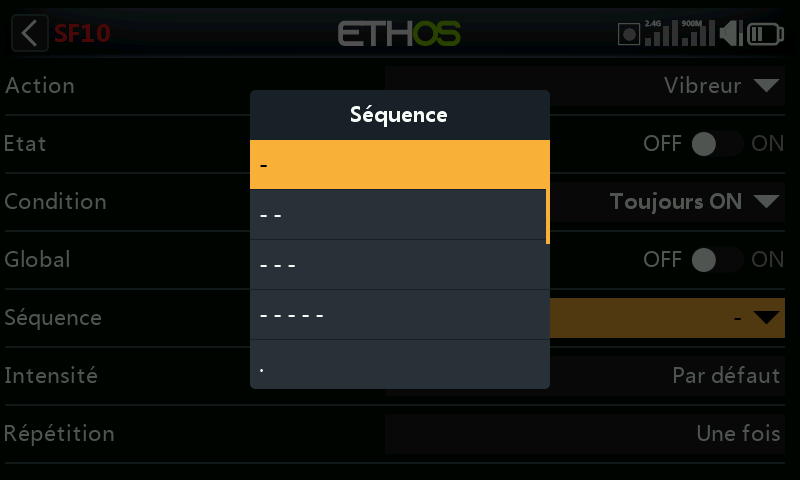This screenshot has height=480, width=800.
Task: Toggle the Etat OFF/ON switch
Action: [x=717, y=144]
